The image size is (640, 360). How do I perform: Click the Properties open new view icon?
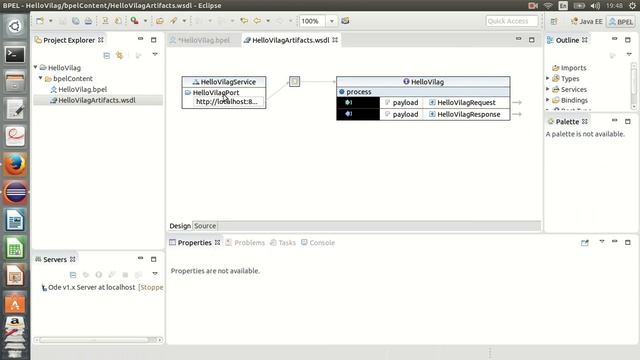point(585,242)
